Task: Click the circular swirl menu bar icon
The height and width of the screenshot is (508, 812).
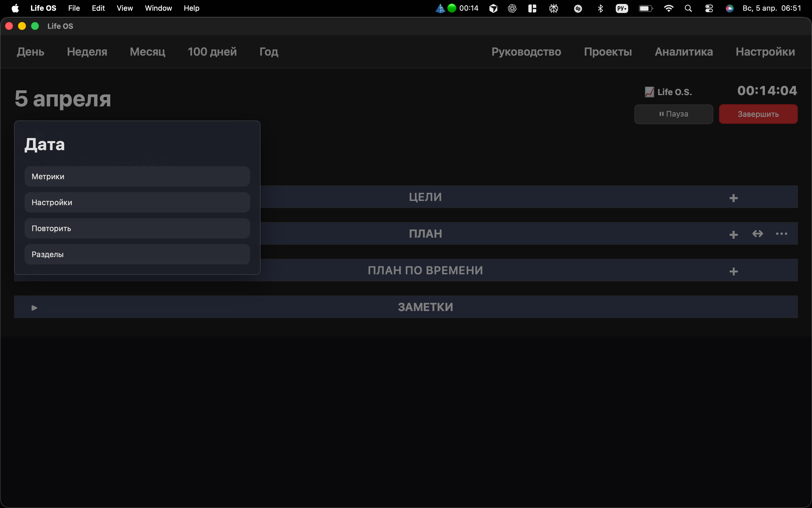Action: [578, 9]
